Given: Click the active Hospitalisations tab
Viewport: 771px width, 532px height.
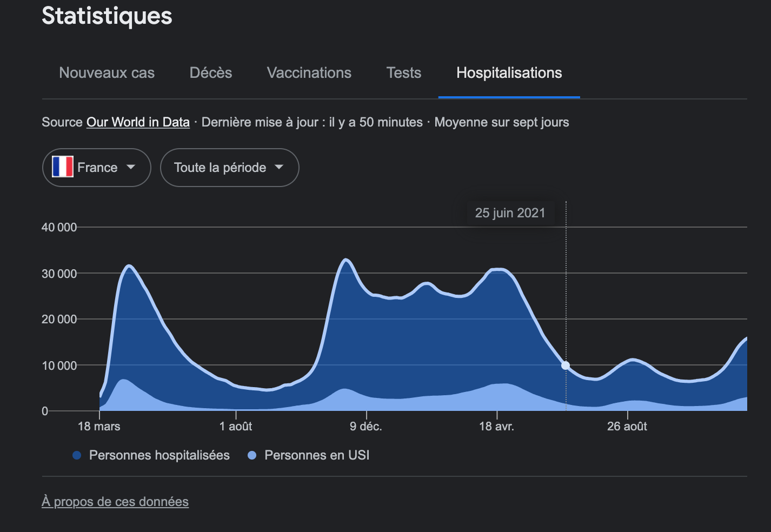Looking at the screenshot, I should 509,73.
